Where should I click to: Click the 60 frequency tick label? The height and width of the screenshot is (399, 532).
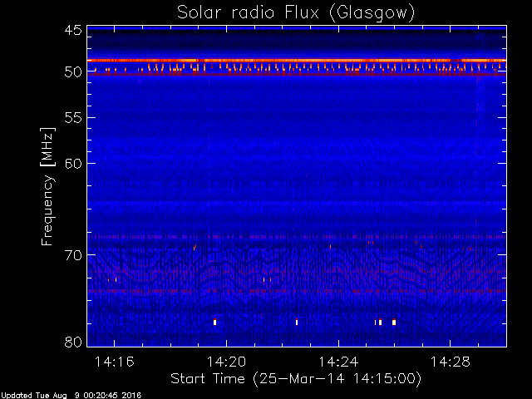[x=73, y=164]
